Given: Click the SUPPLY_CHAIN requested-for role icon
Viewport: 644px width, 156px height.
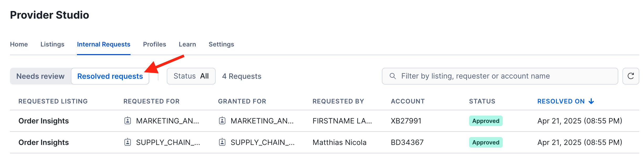Looking at the screenshot, I should tap(128, 142).
